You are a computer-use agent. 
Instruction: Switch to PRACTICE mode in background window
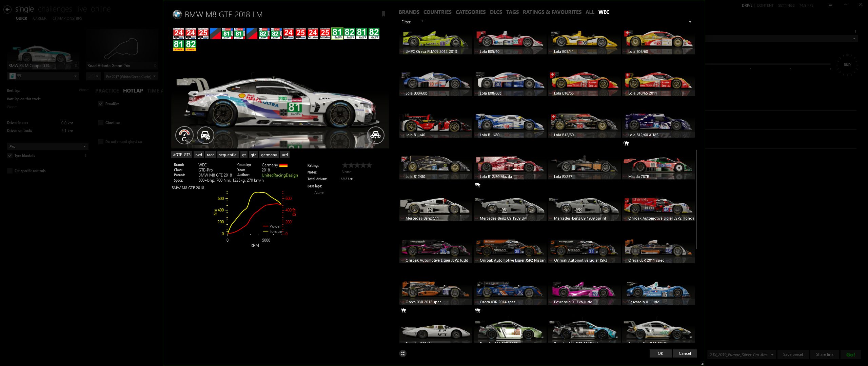[107, 91]
